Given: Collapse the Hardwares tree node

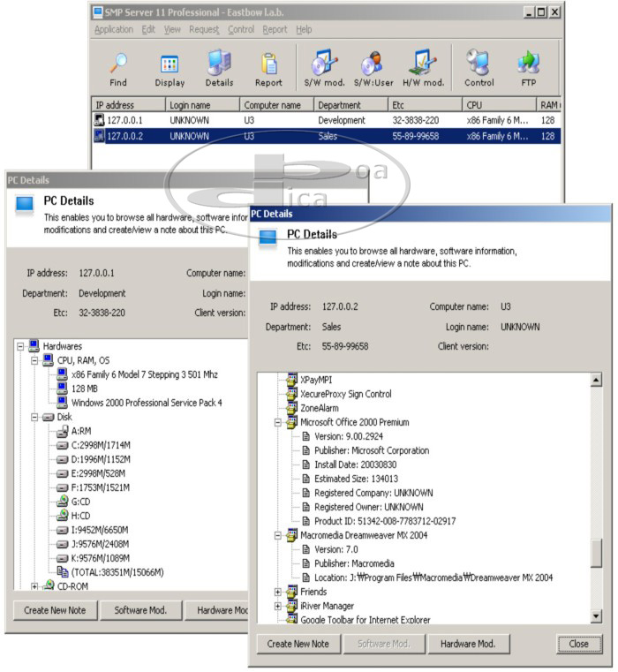Looking at the screenshot, I should [20, 346].
